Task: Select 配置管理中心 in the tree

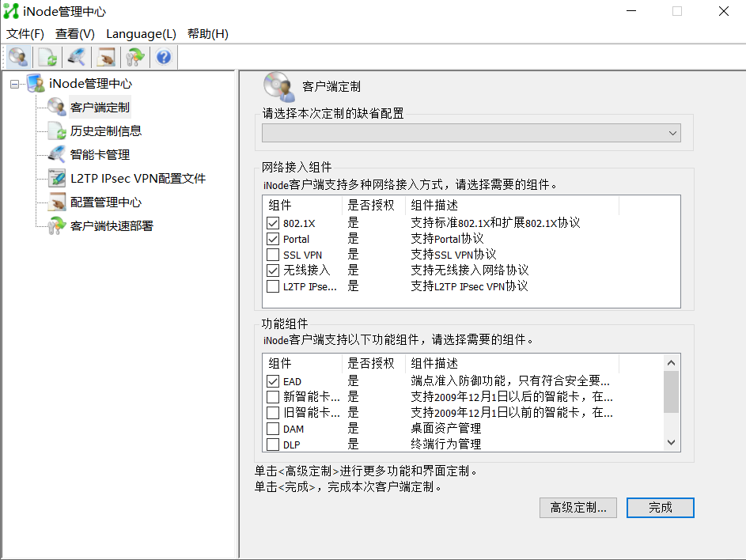Action: [x=106, y=202]
